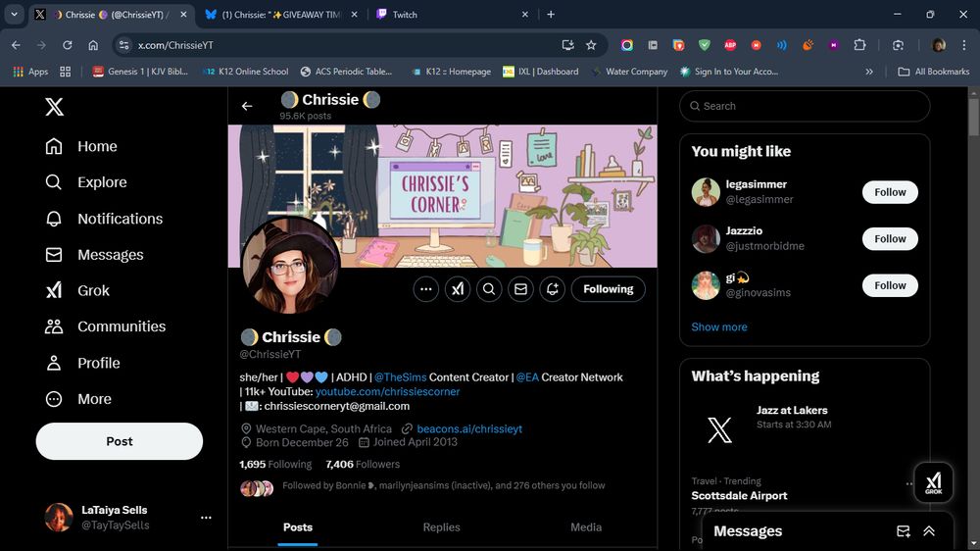The height and width of the screenshot is (551, 980).
Task: Open Scottsdale Airport trending topic
Action: [x=739, y=496]
